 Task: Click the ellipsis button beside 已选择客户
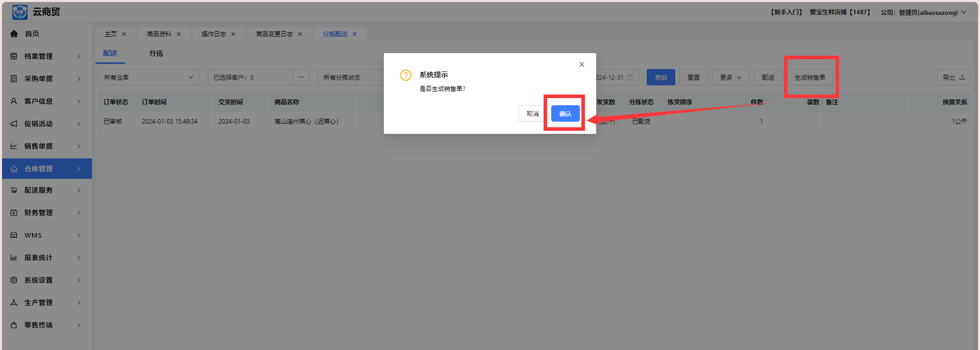[x=301, y=77]
